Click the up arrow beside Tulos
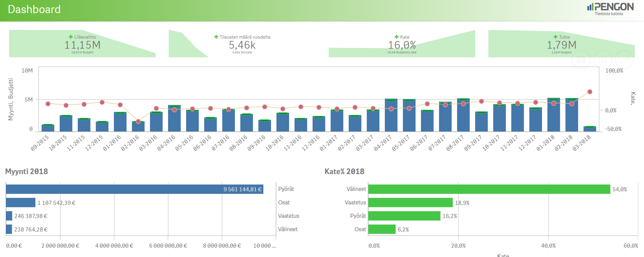644x257 pixels. [x=555, y=37]
